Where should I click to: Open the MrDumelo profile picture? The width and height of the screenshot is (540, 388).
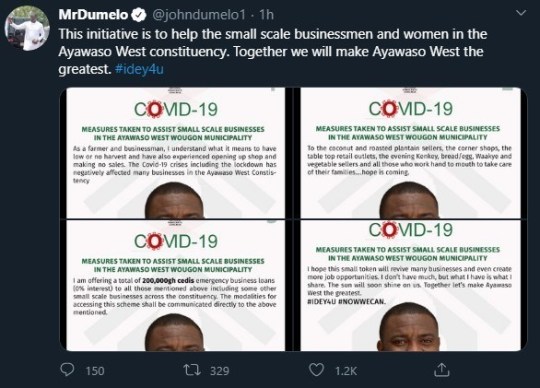pyautogui.click(x=27, y=28)
